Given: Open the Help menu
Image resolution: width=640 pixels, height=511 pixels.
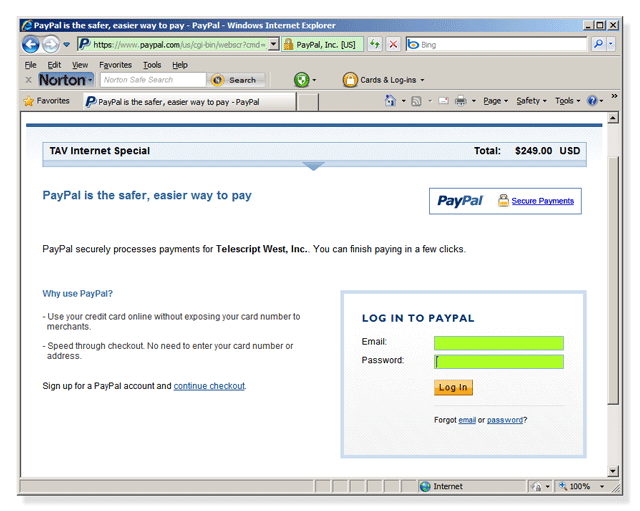Looking at the screenshot, I should (180, 65).
